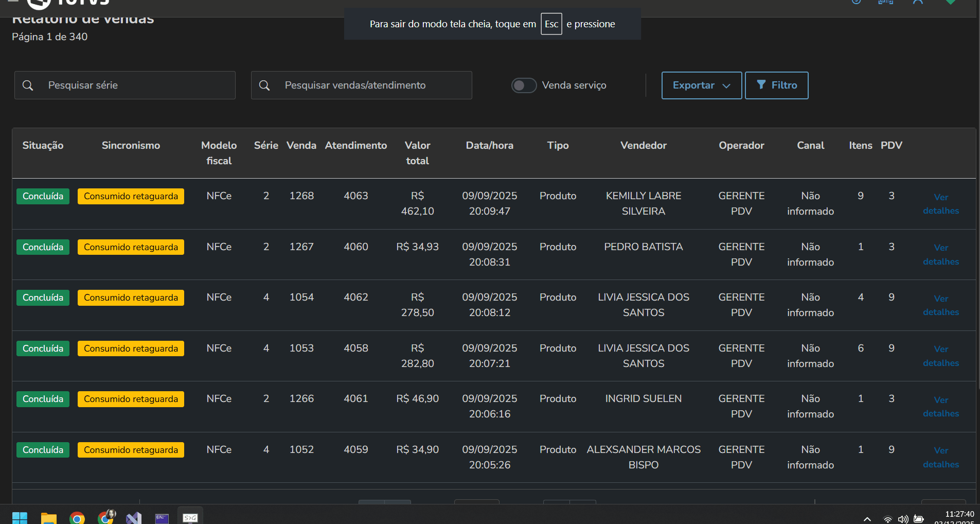Click atendimento number 4063
Image resolution: width=980 pixels, height=524 pixels.
pyautogui.click(x=356, y=196)
